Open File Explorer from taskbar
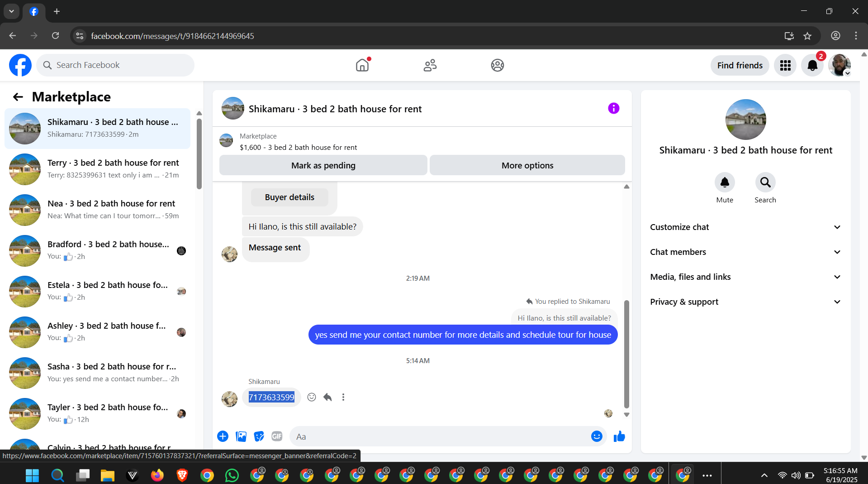 107,475
